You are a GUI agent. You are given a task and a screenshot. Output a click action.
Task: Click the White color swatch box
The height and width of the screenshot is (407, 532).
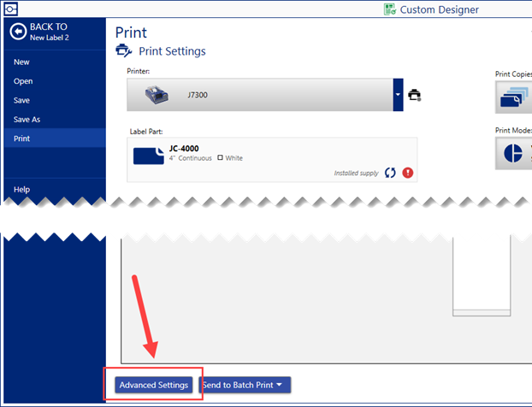[220, 157]
